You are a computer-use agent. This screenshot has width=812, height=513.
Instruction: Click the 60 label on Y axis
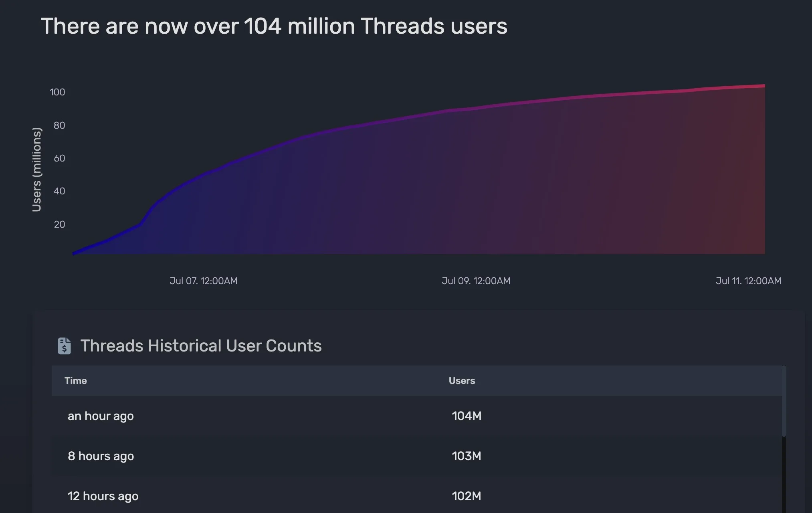(x=59, y=158)
